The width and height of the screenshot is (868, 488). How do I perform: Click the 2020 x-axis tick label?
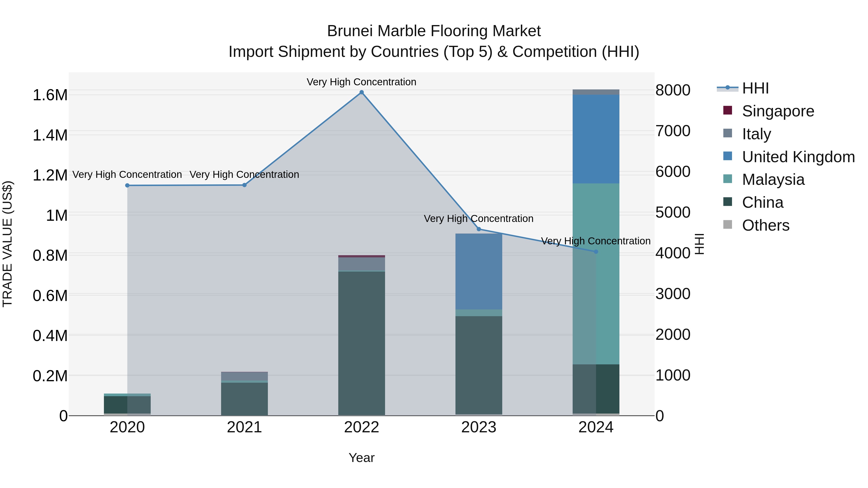(127, 427)
